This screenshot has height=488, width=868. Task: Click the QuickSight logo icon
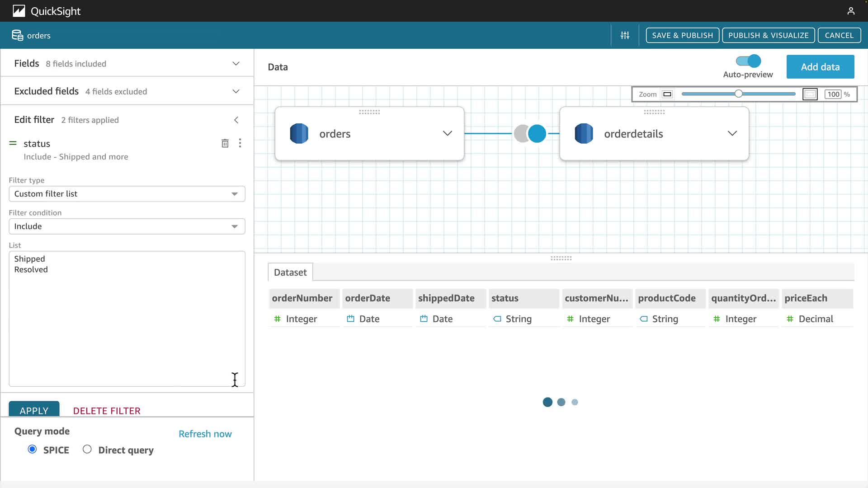19,11
